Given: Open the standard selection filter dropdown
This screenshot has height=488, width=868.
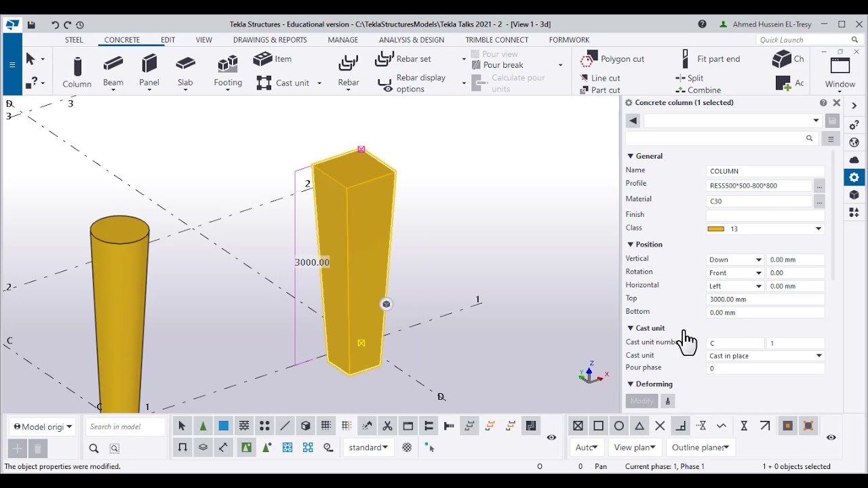Looking at the screenshot, I should (x=368, y=447).
